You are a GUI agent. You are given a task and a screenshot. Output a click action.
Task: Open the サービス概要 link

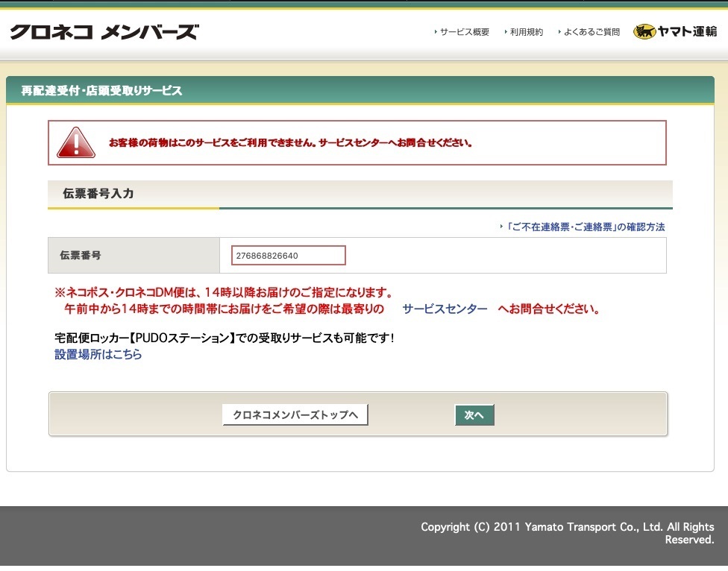pyautogui.click(x=465, y=32)
